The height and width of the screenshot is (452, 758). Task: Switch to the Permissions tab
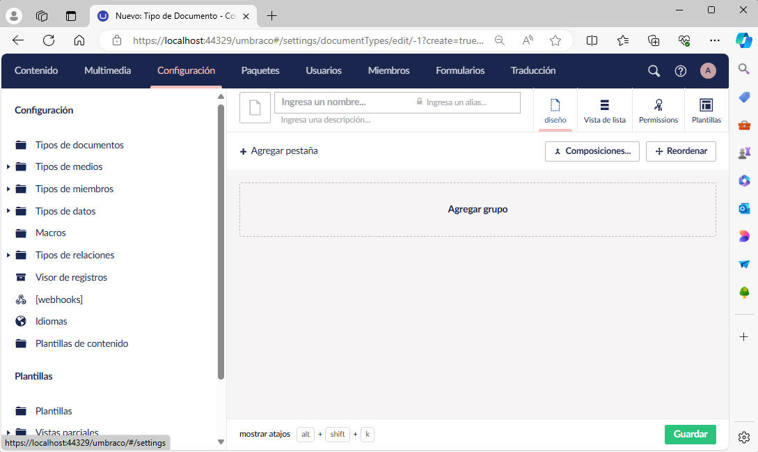point(658,111)
